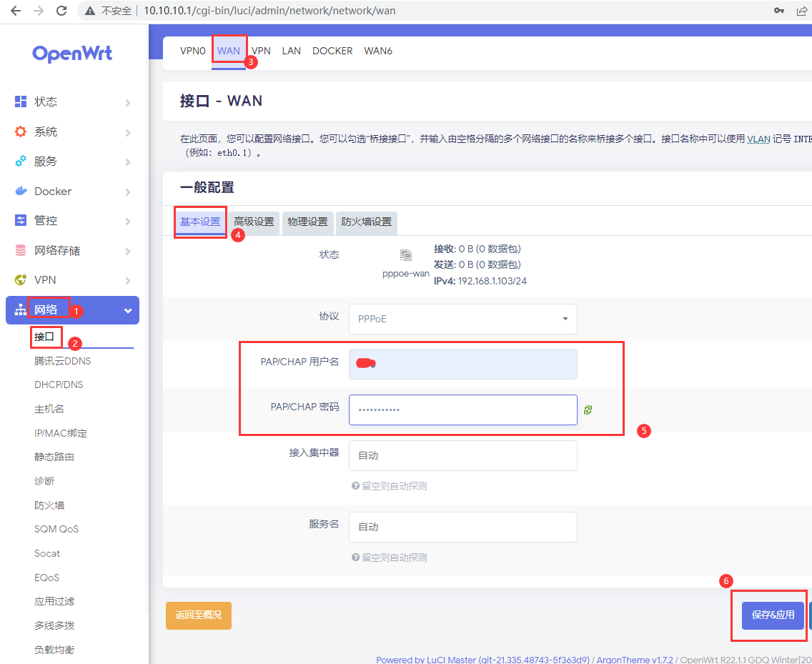The image size is (812, 664).
Task: Open the ArgonTheme v1.7.2 footer link
Action: click(x=635, y=660)
